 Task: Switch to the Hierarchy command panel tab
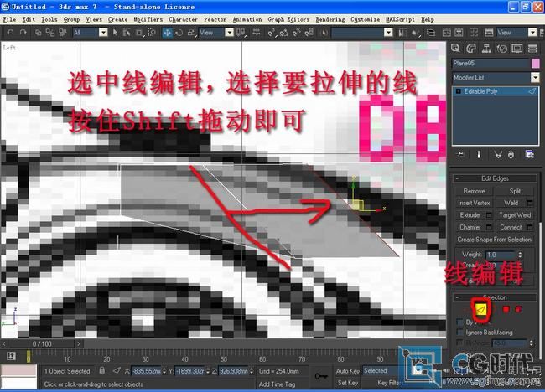486,49
